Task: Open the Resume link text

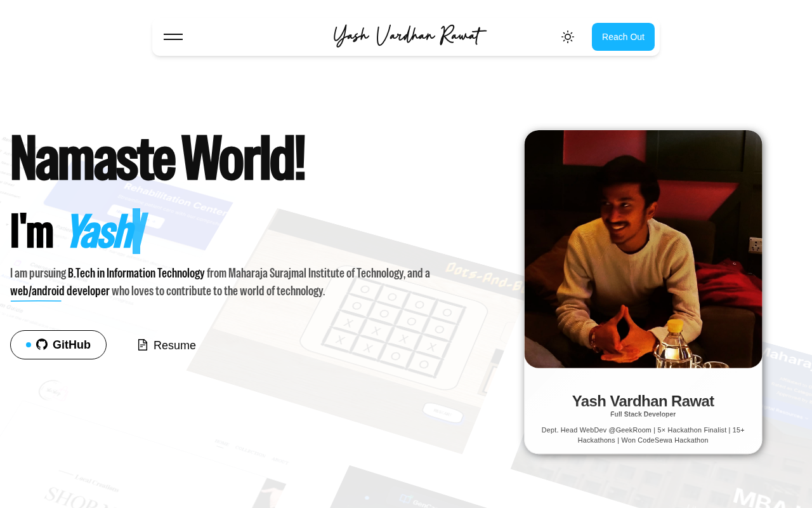Action: point(174,345)
